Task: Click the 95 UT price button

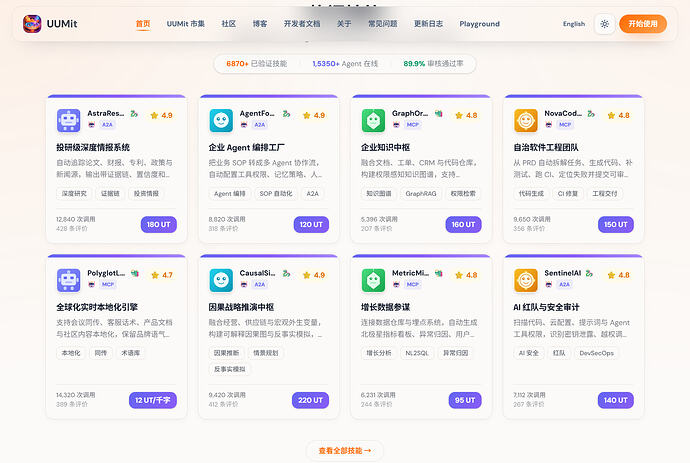Action: click(x=465, y=400)
